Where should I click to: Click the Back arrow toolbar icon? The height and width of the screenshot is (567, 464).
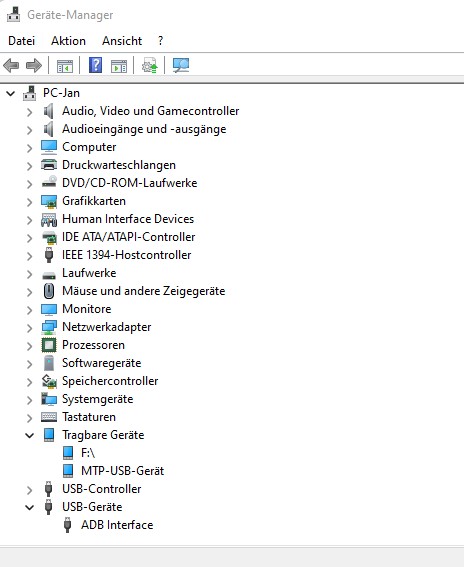pos(11,66)
